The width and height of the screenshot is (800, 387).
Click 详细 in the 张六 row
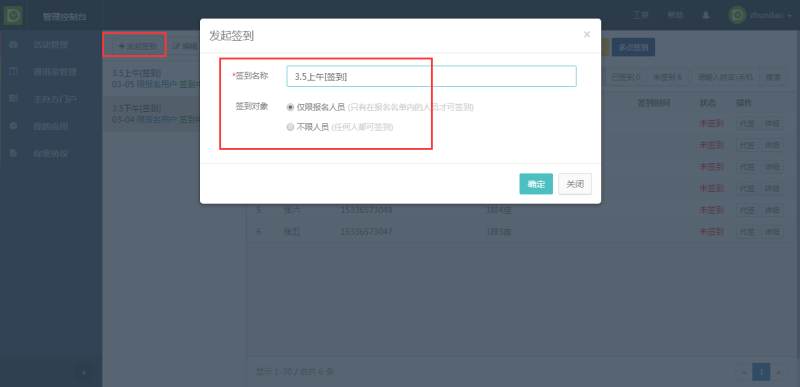coord(772,210)
